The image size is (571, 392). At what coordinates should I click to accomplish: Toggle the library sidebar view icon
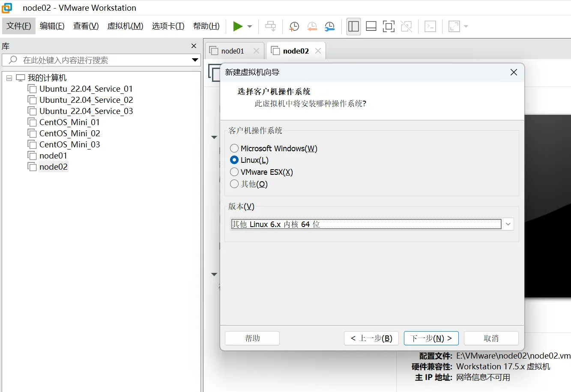[353, 27]
